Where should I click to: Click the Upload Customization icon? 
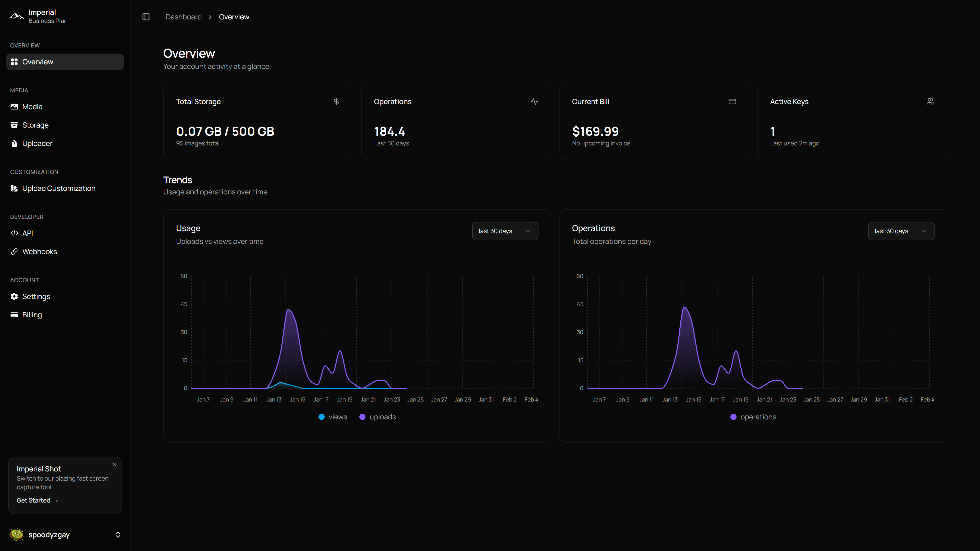14,188
